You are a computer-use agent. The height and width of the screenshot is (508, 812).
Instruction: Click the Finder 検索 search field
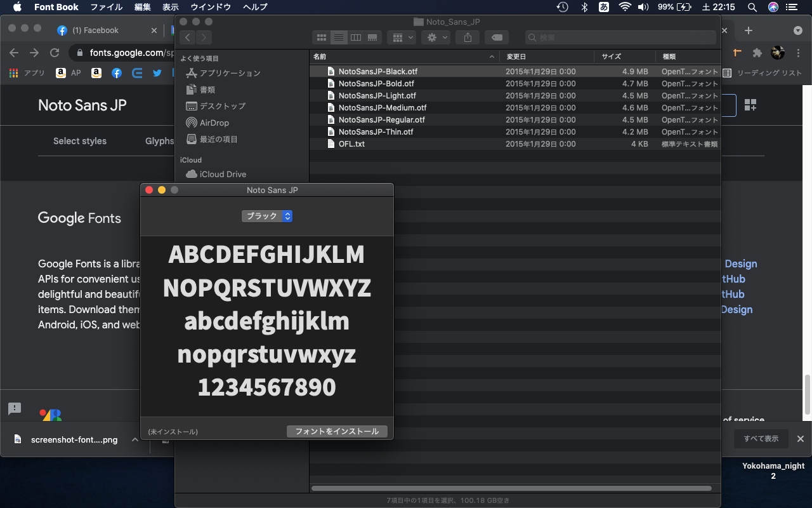click(x=620, y=37)
